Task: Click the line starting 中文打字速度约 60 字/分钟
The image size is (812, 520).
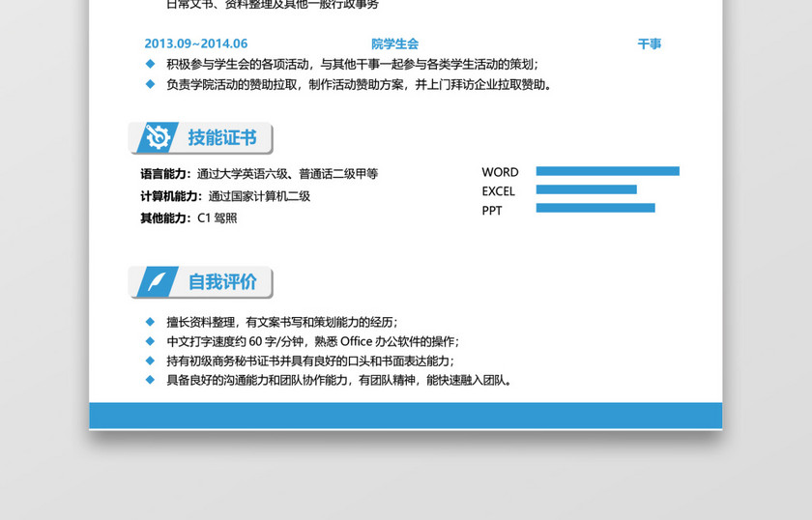Action: (x=313, y=341)
